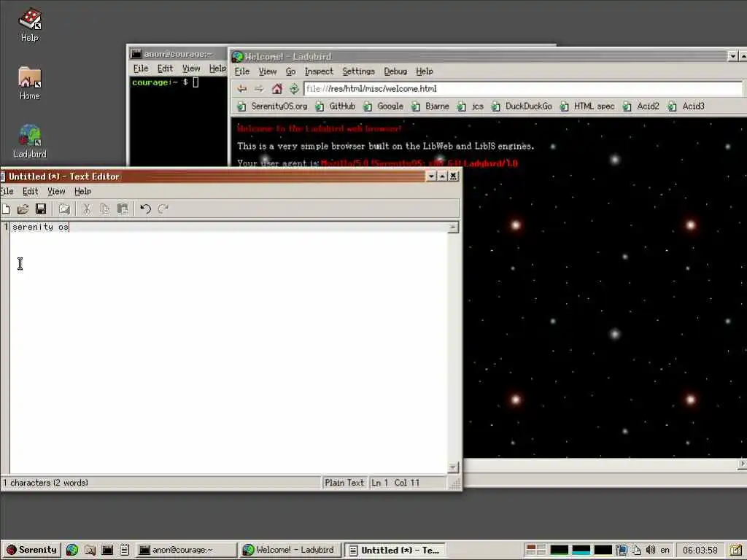Viewport: 747px width, 560px height.
Task: Click the Redo arrow icon
Action: point(163,209)
